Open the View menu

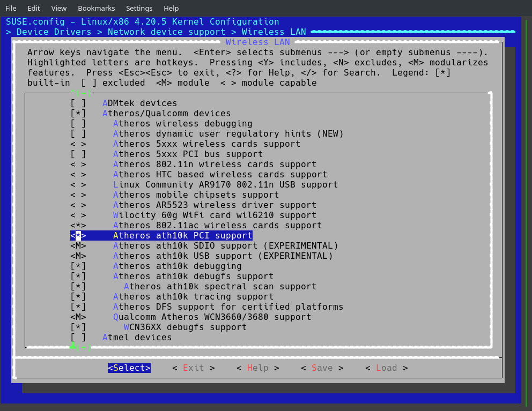coord(58,8)
